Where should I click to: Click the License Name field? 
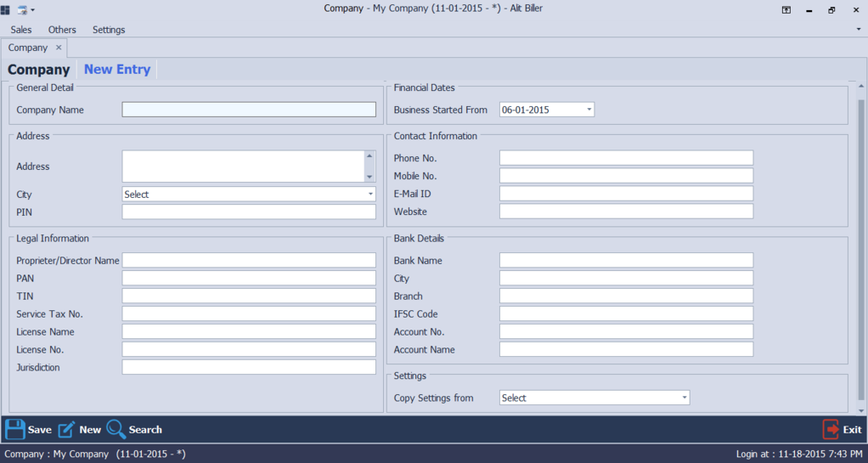point(249,331)
